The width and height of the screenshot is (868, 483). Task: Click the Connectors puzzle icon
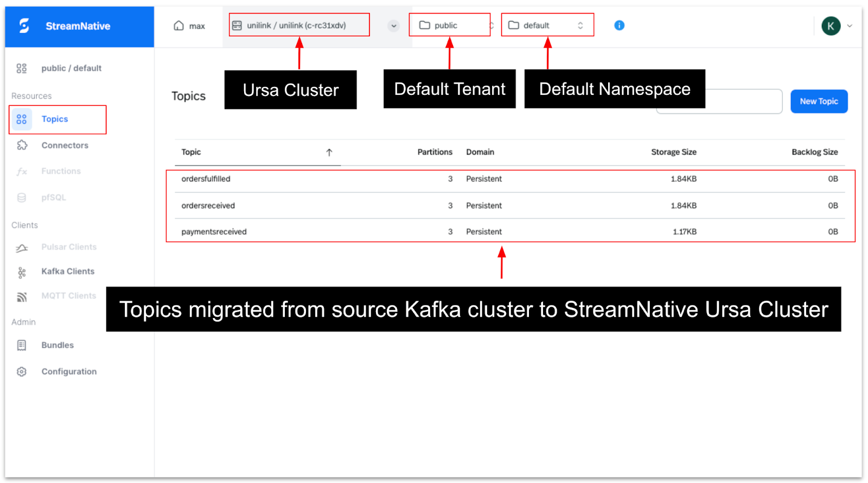click(22, 145)
